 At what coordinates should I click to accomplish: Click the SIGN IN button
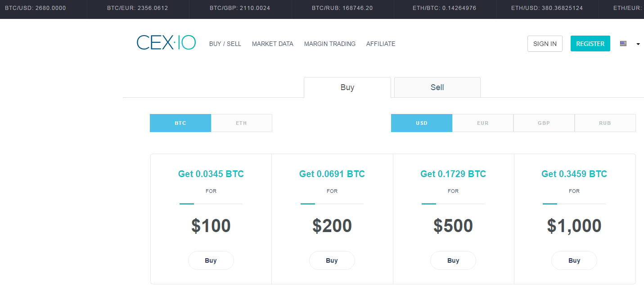point(545,43)
